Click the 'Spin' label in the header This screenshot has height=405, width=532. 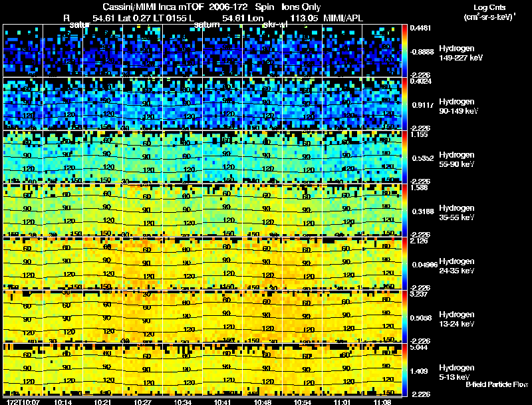[x=264, y=7]
